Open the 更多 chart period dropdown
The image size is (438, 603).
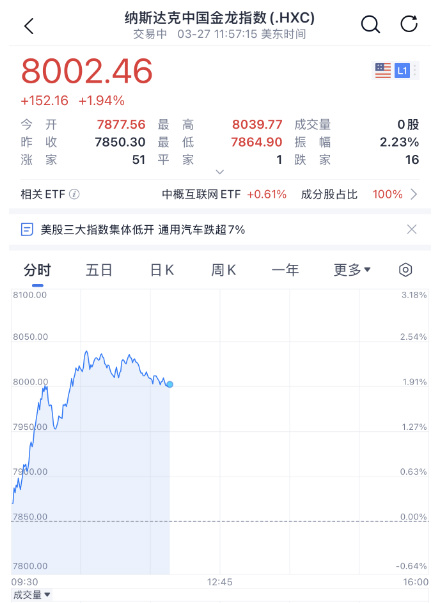click(x=352, y=270)
